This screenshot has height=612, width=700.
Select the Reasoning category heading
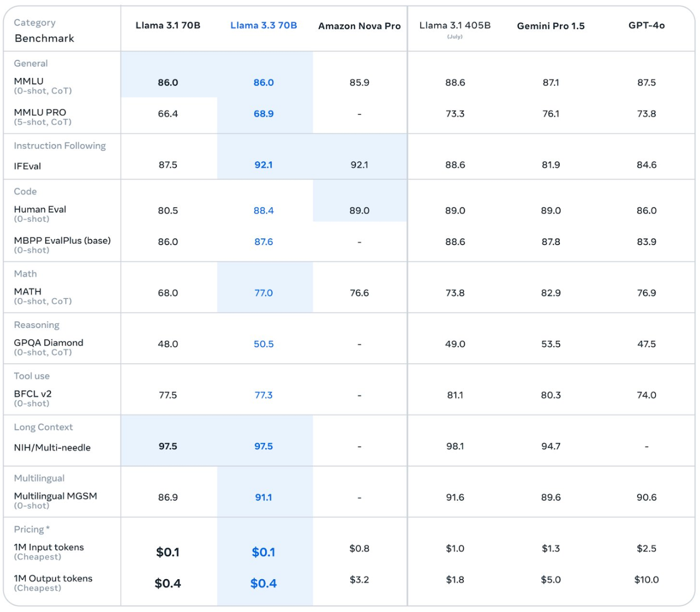pyautogui.click(x=36, y=325)
